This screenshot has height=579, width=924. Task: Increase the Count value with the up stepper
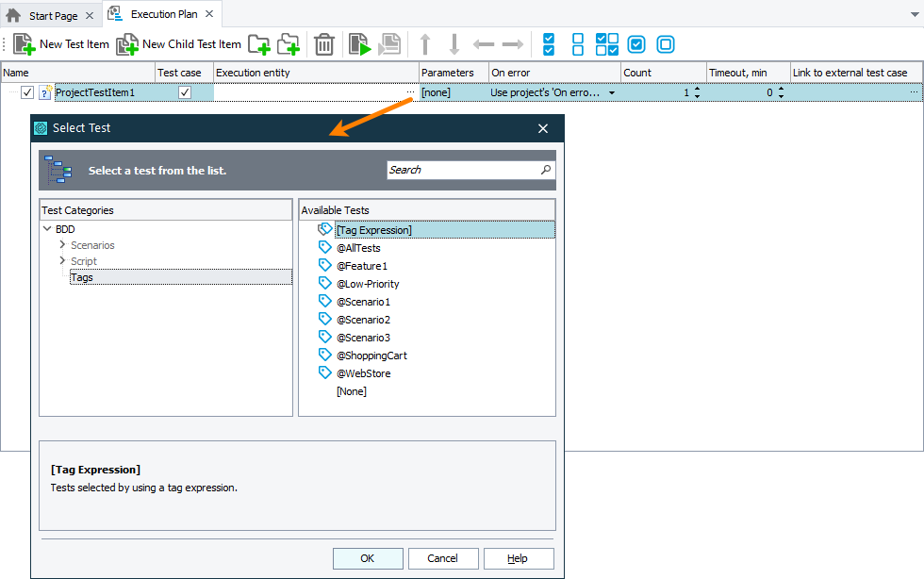(x=696, y=88)
